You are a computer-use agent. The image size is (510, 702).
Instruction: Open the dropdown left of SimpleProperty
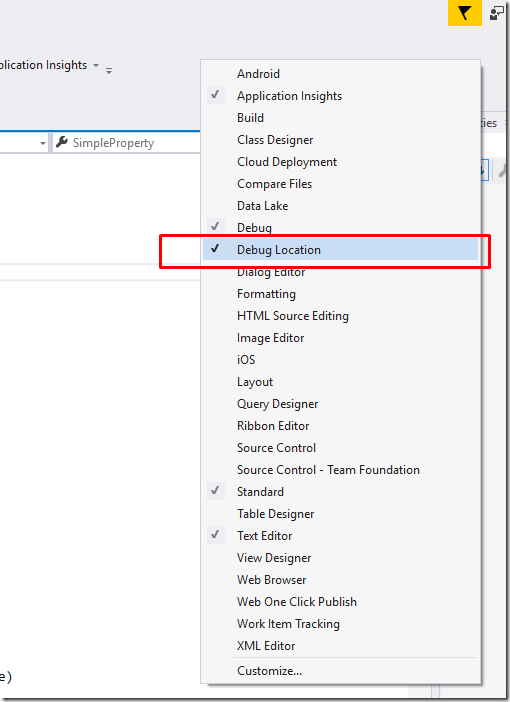[x=43, y=143]
